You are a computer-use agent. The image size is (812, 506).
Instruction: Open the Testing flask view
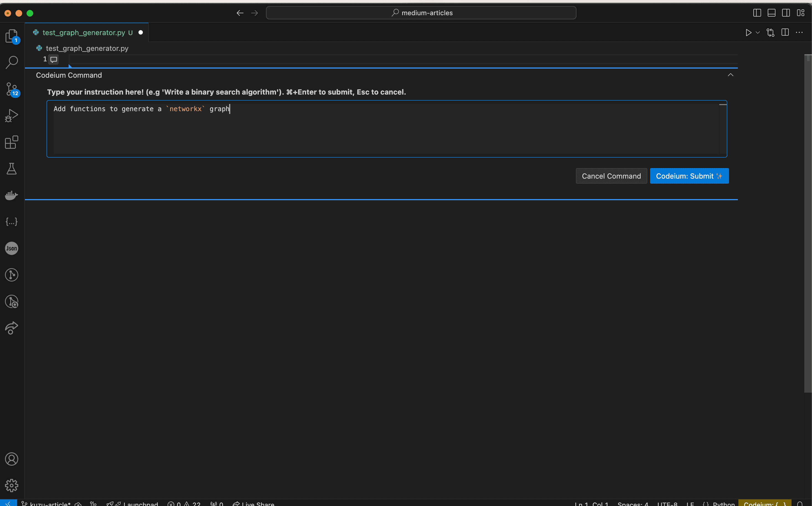(12, 169)
